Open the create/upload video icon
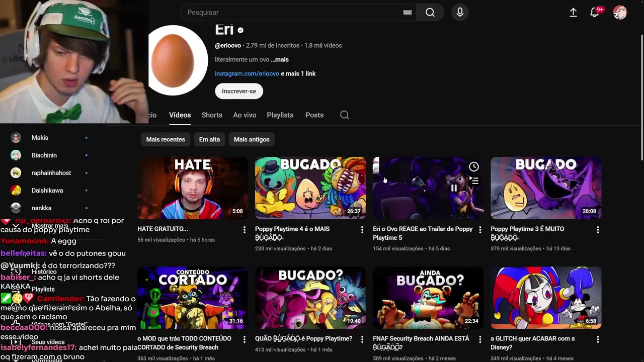 coord(573,13)
